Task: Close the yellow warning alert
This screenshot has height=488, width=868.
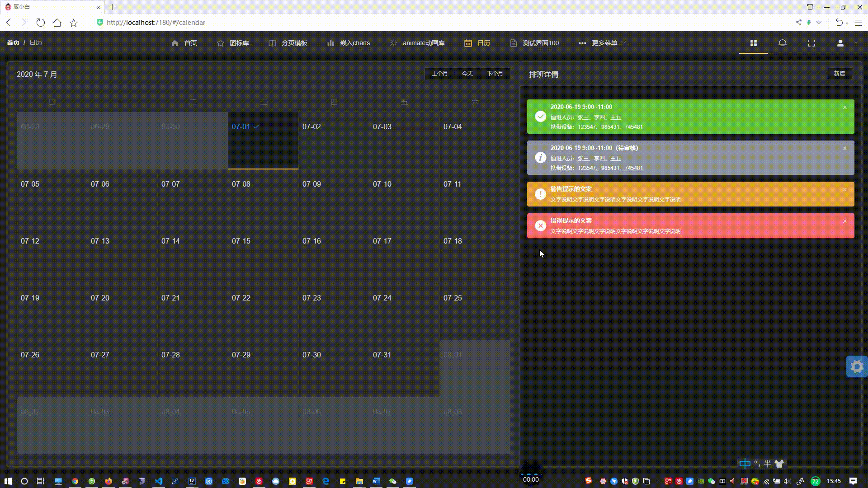Action: (x=844, y=190)
